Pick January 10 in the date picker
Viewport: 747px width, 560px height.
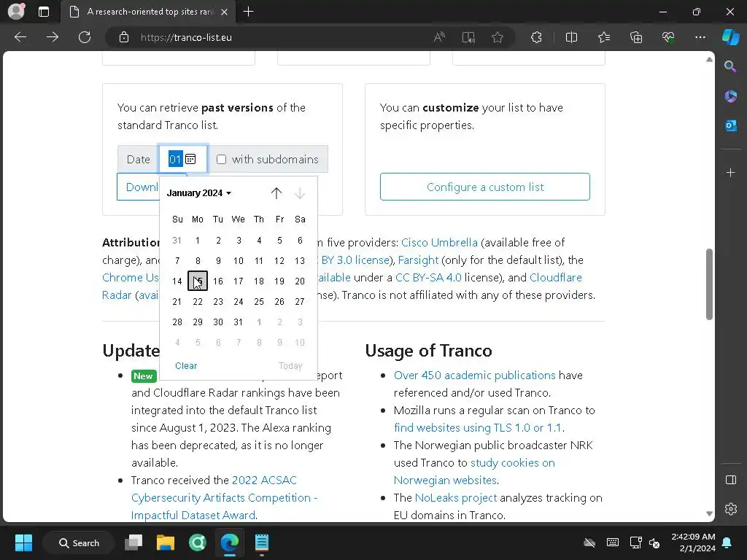(239, 261)
